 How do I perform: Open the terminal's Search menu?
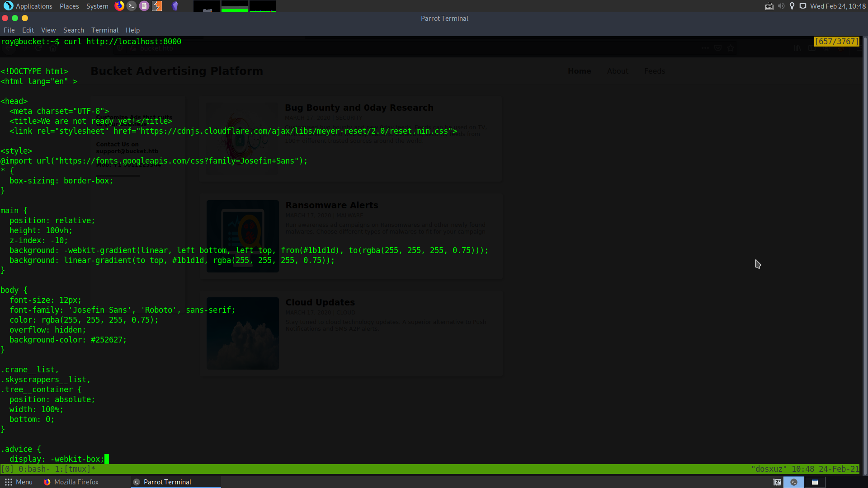74,30
